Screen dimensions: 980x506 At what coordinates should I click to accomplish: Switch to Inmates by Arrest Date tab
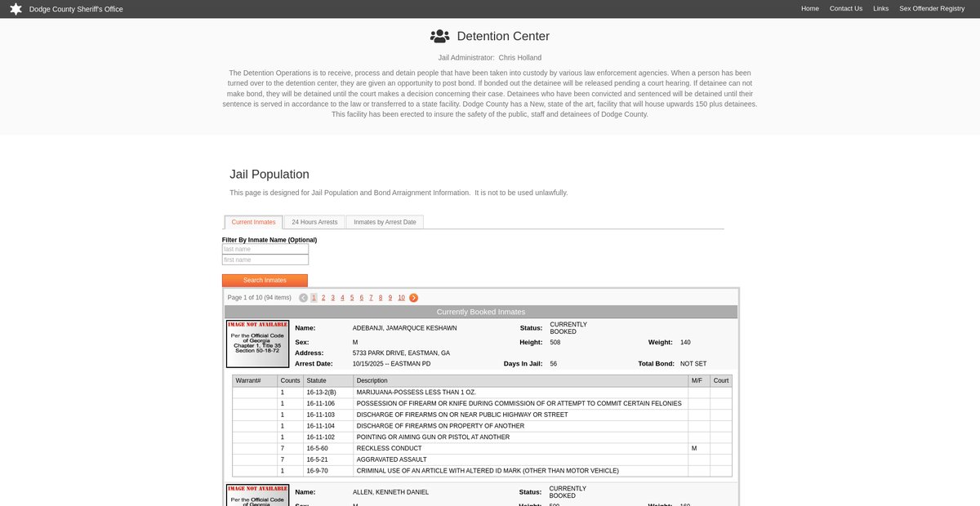click(x=385, y=222)
